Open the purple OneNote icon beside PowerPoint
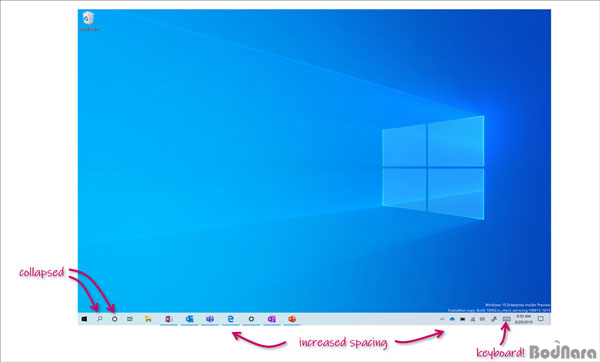The height and width of the screenshot is (362, 600). click(x=271, y=319)
